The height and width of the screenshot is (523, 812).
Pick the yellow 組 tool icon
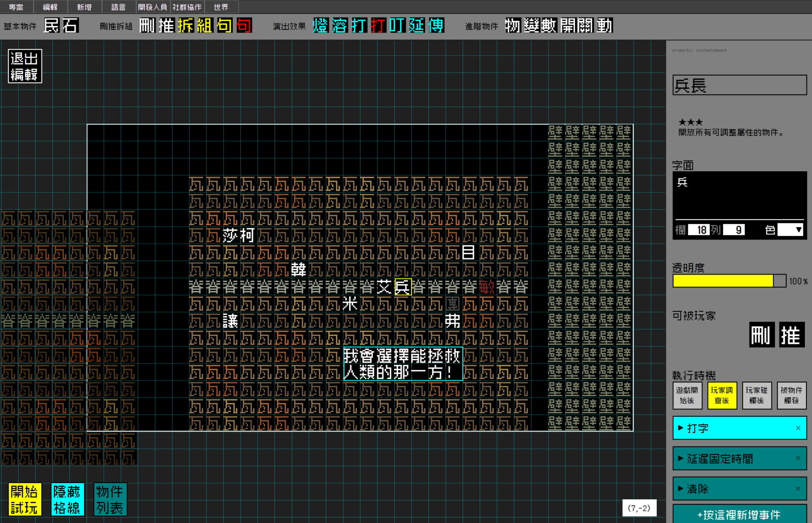[205, 26]
